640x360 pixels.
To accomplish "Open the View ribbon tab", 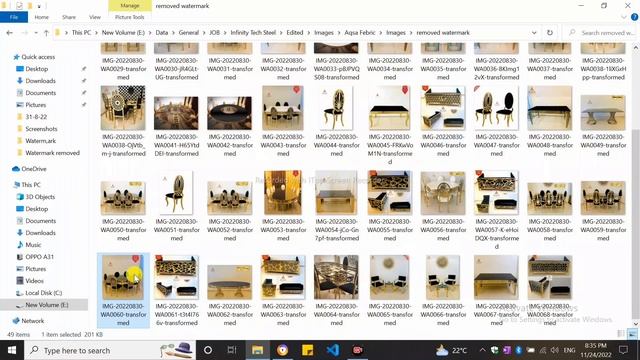I will (95, 17).
